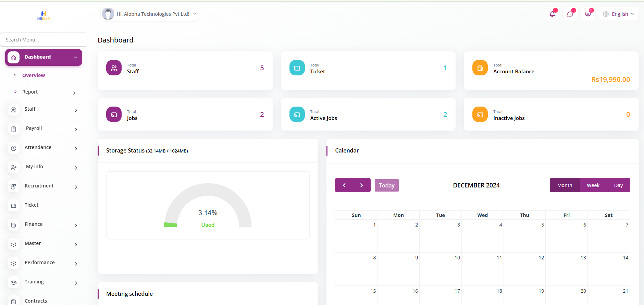The width and height of the screenshot is (644, 305).
Task: Go to next month in calendar
Action: [x=361, y=185]
